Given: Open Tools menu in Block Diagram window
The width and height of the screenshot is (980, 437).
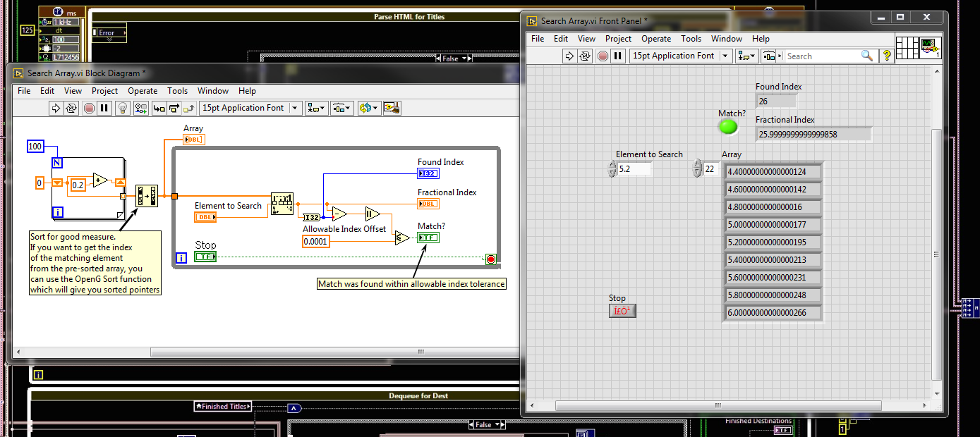Looking at the screenshot, I should pyautogui.click(x=178, y=91).
